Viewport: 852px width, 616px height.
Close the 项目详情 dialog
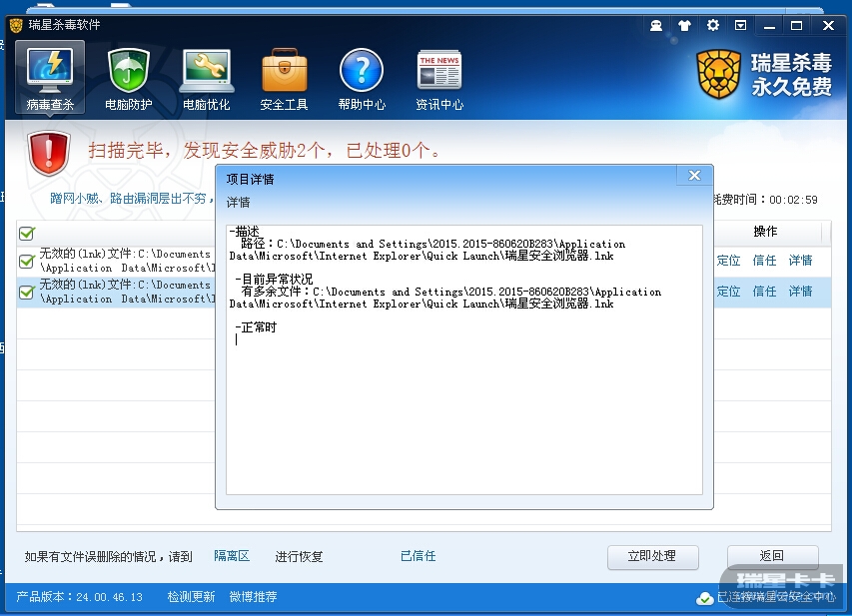[694, 175]
